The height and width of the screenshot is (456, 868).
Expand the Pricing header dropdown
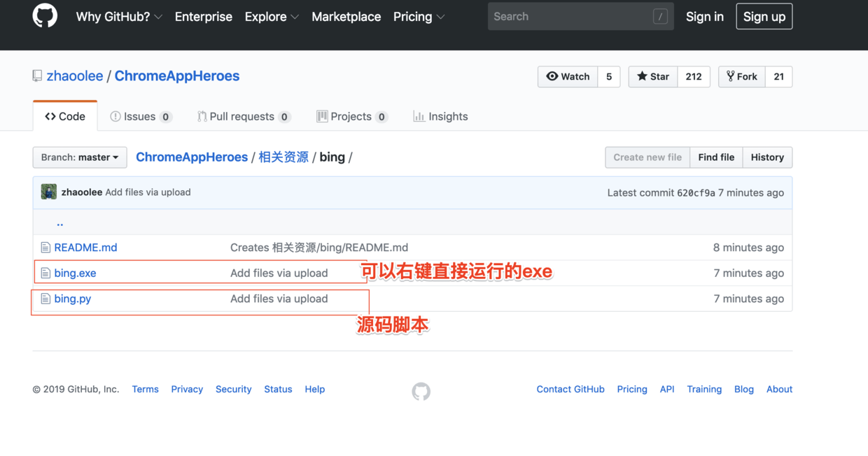point(419,17)
